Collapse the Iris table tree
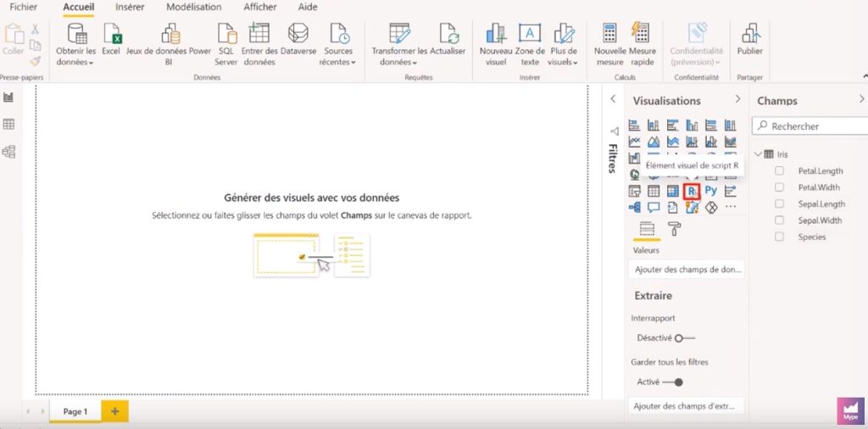Screen dimensions: 868x429 [758, 154]
